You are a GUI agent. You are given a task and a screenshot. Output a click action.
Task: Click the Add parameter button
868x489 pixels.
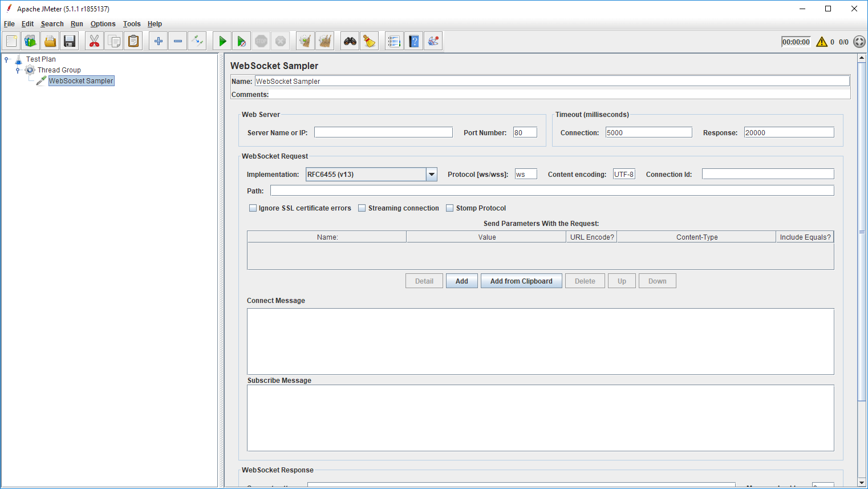(462, 281)
